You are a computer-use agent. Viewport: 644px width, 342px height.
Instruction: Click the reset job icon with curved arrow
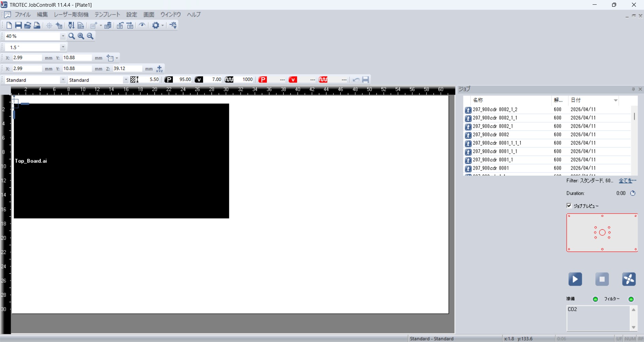pos(120,25)
